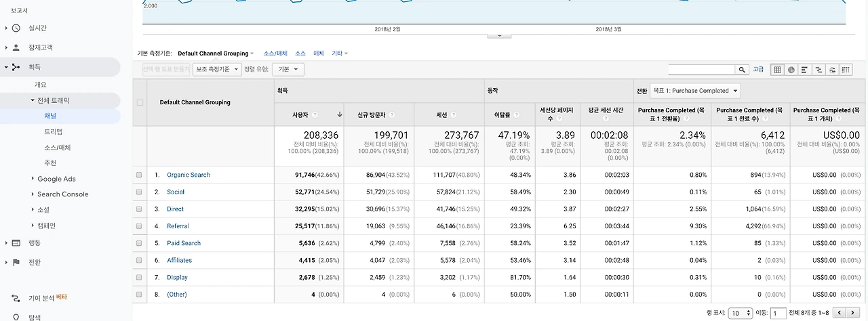Check the Referral row checkbox
This screenshot has width=868, height=321.
(139, 226)
